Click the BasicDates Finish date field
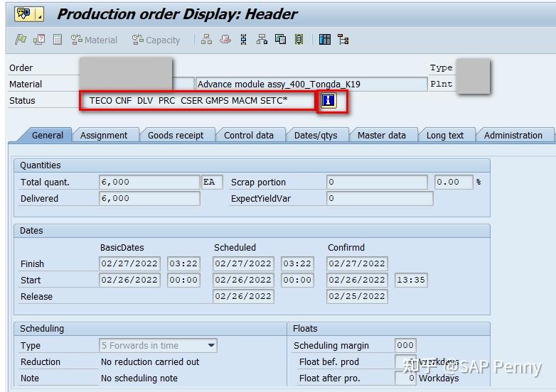The height and width of the screenshot is (392, 556). [x=129, y=263]
